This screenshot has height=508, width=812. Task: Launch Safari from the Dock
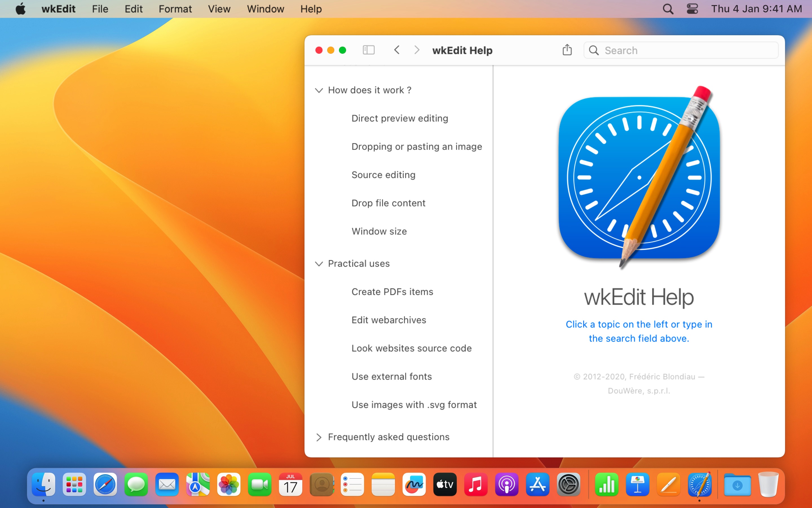[105, 485]
